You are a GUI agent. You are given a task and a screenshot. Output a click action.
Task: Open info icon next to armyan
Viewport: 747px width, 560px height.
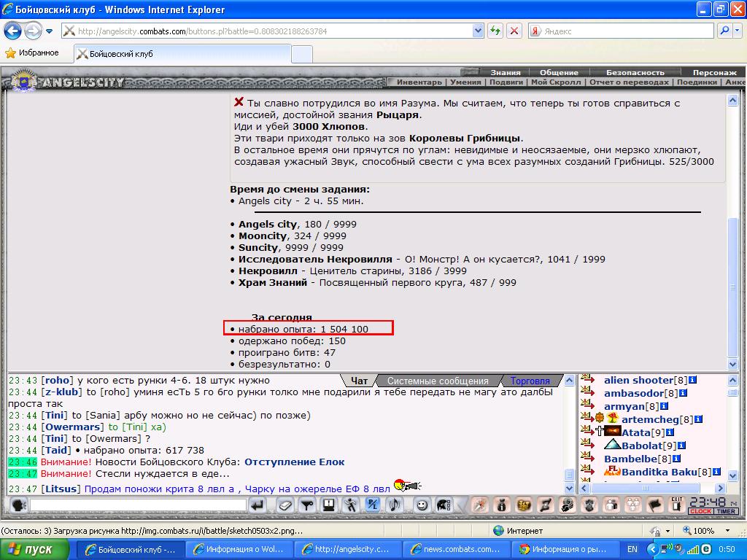[x=664, y=406]
